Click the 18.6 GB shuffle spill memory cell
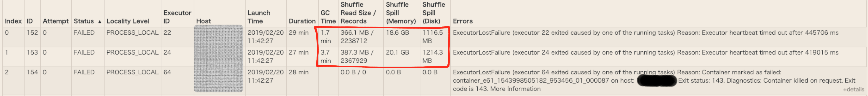The height and width of the screenshot is (96, 868). pos(397,32)
